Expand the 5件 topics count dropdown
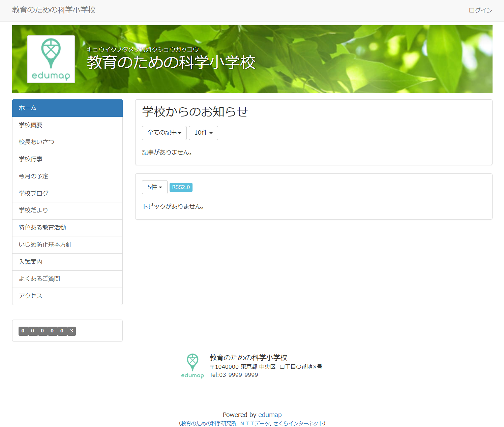The image size is (504, 427). tap(154, 187)
